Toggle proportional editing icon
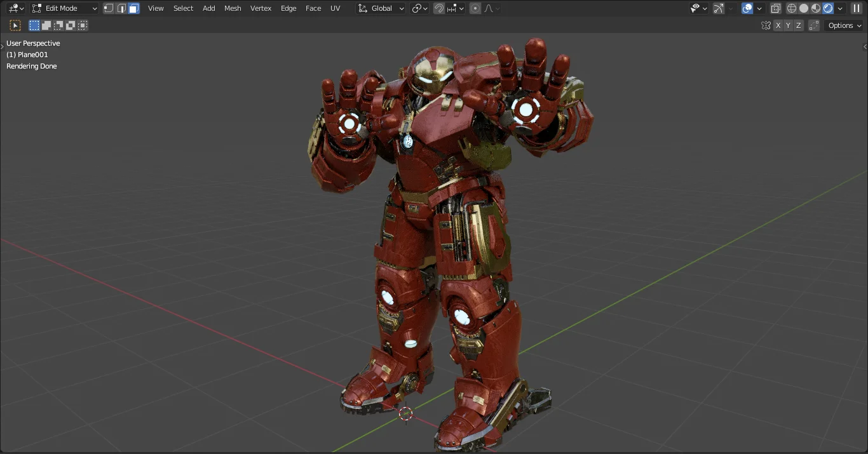This screenshot has height=454, width=868. [x=475, y=8]
